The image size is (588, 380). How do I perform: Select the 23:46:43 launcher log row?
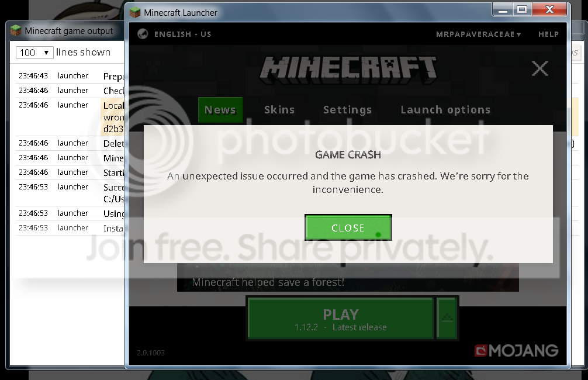click(70, 76)
